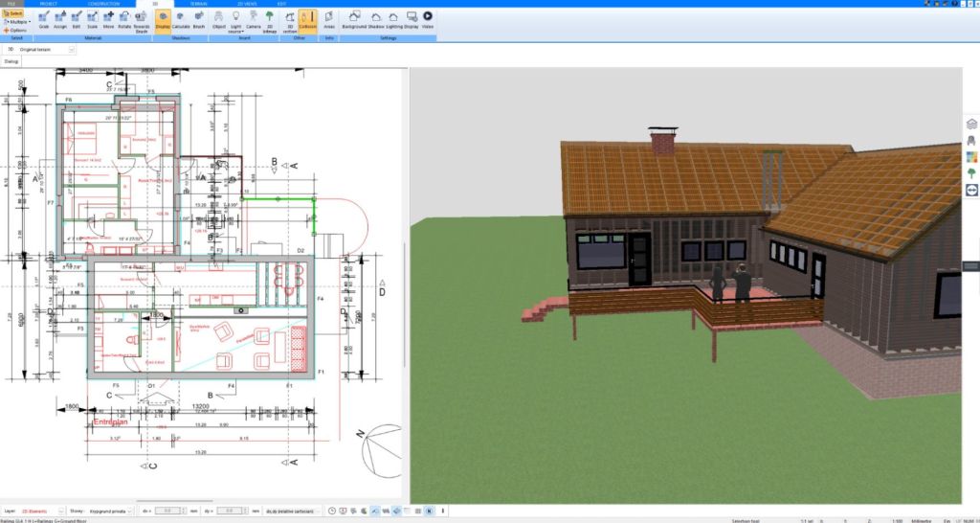Image resolution: width=980 pixels, height=523 pixels.
Task: Toggle the Collision option
Action: point(308,21)
